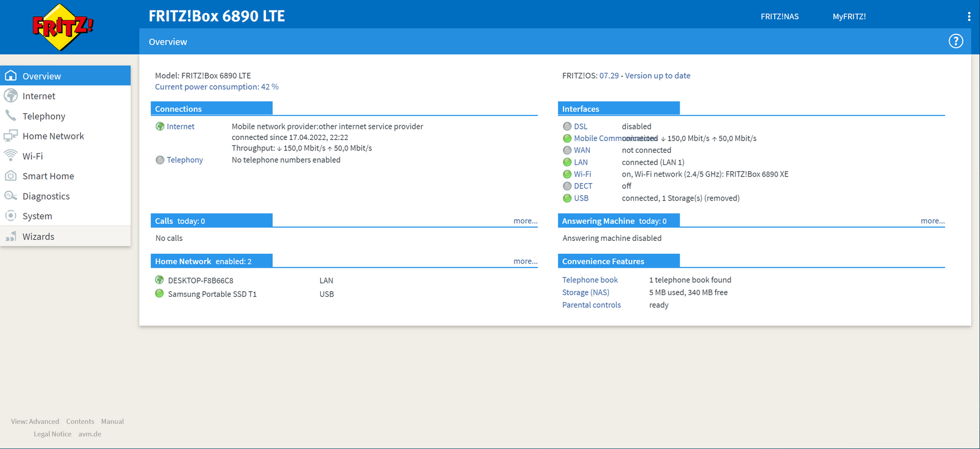Screen dimensions: 980x449
Task: Click more... in the Home Network section
Action: 525,261
